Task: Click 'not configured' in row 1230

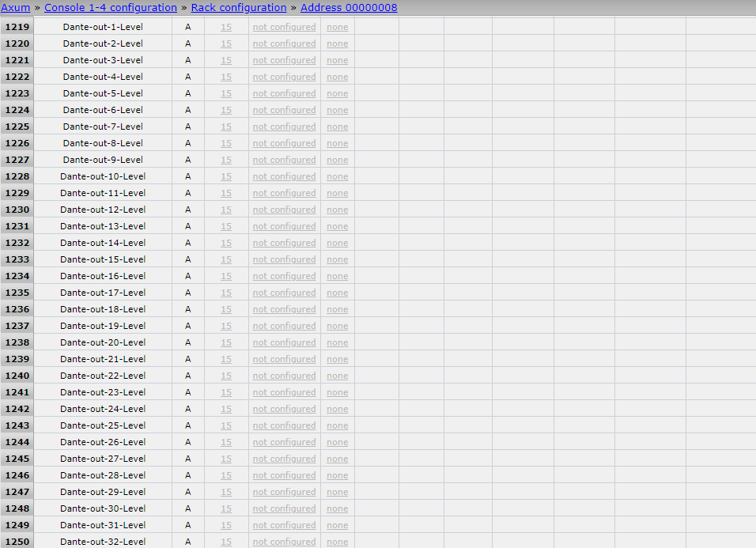Action: [x=284, y=210]
